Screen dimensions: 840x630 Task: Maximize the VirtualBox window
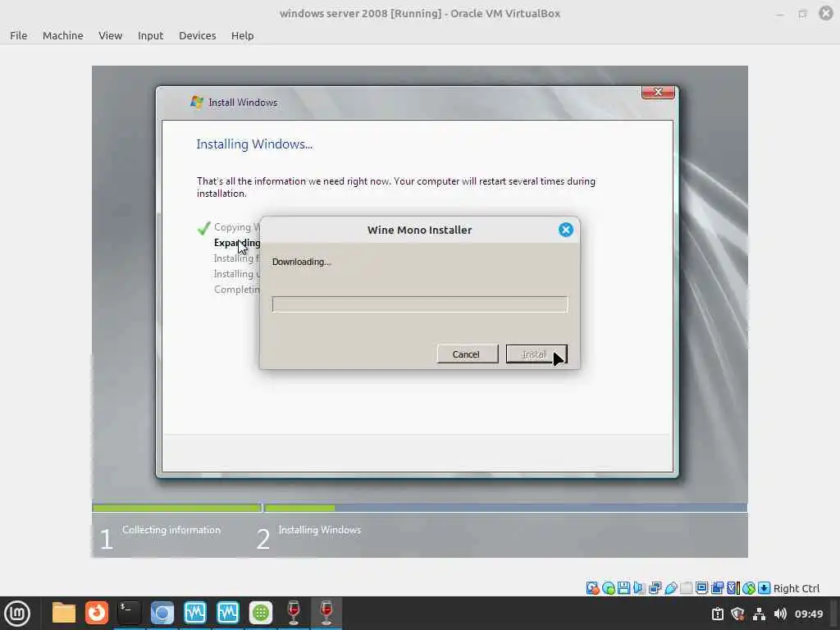pos(802,13)
